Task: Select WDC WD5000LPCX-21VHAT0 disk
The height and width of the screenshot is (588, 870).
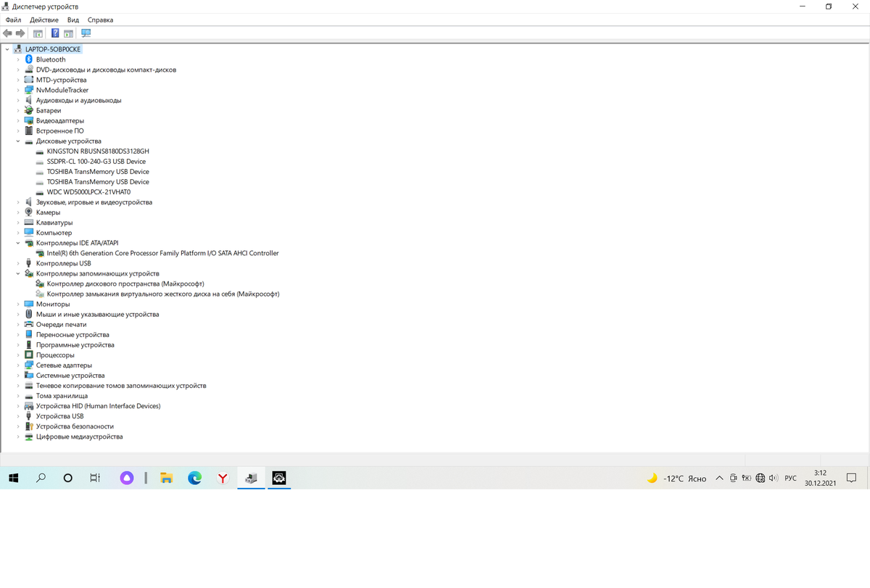Action: [x=88, y=192]
